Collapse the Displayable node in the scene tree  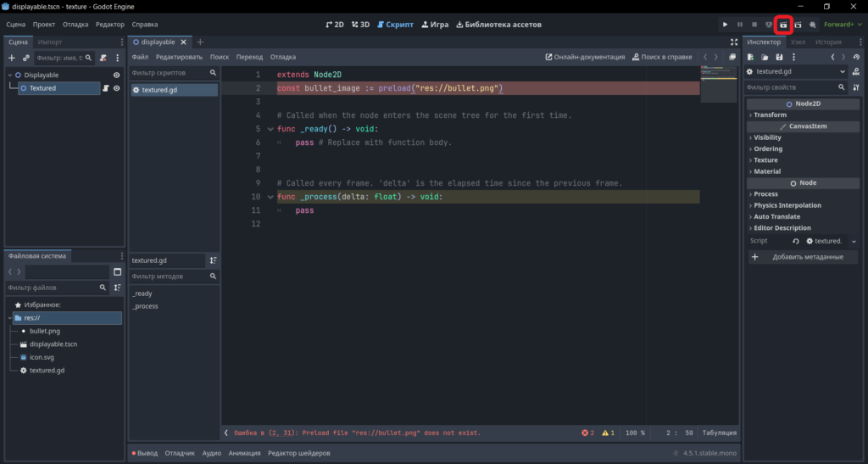coord(10,75)
